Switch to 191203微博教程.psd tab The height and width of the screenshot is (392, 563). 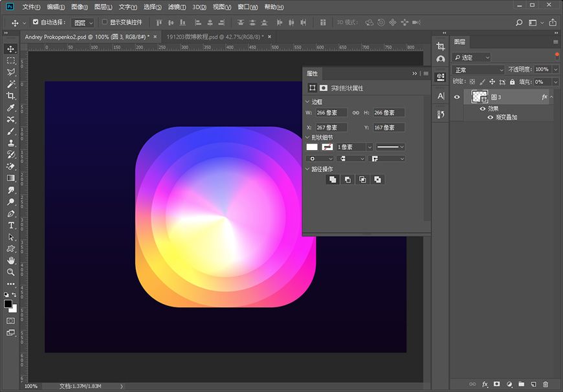[215, 37]
